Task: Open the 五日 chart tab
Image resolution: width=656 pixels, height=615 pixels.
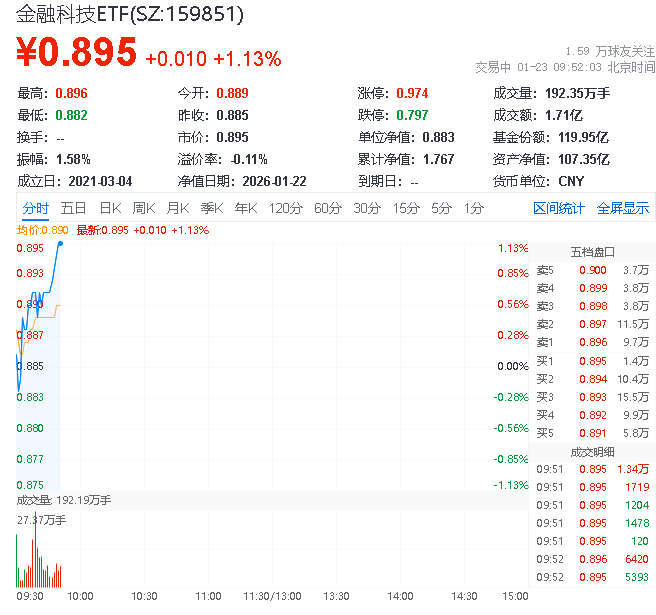Action: [x=73, y=208]
